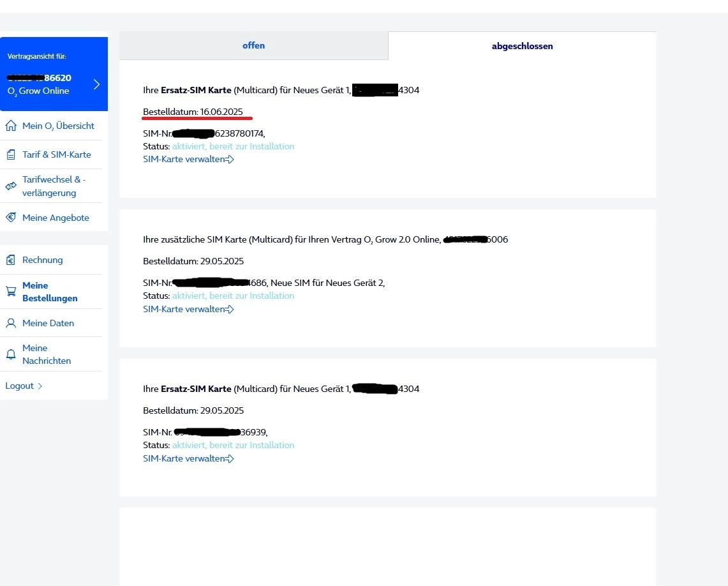Image resolution: width=728 pixels, height=586 pixels.
Task: Click the Logout link
Action: coord(20,386)
